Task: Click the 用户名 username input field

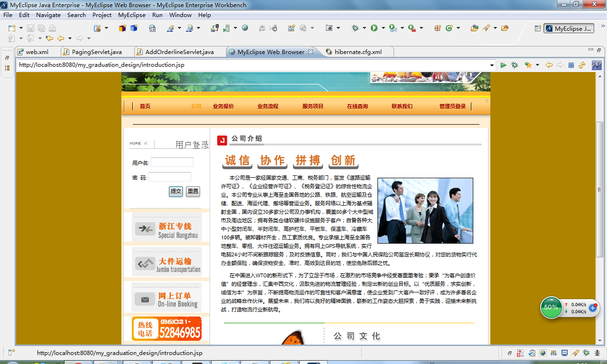Action: pyautogui.click(x=172, y=162)
